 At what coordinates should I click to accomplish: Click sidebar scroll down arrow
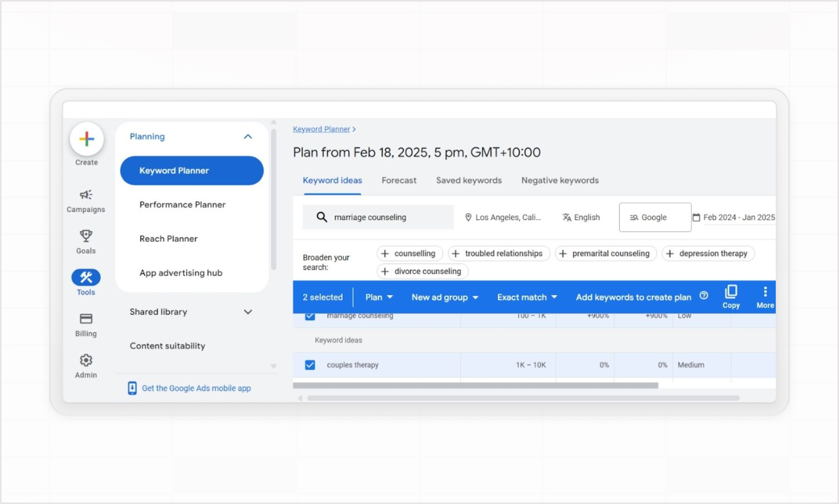point(273,366)
